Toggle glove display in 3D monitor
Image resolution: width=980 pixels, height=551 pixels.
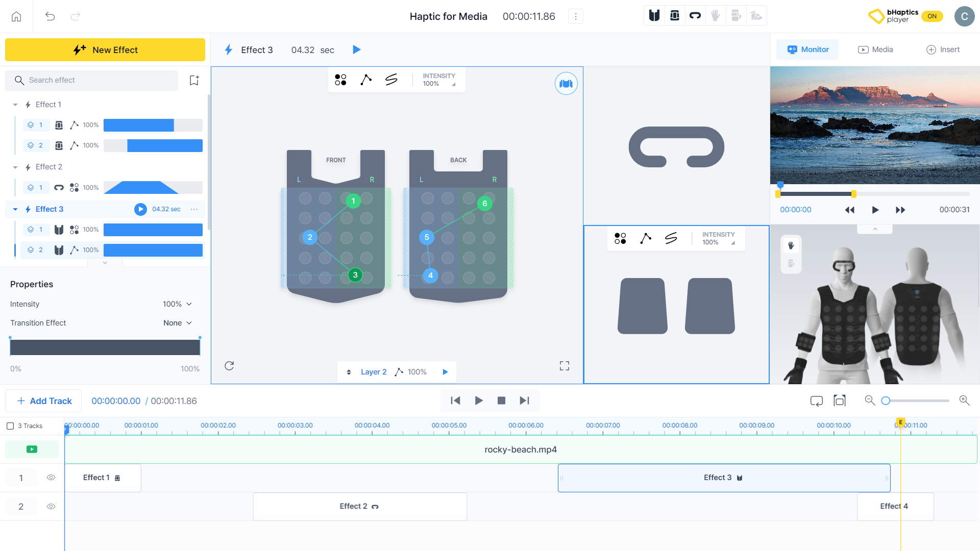click(791, 245)
